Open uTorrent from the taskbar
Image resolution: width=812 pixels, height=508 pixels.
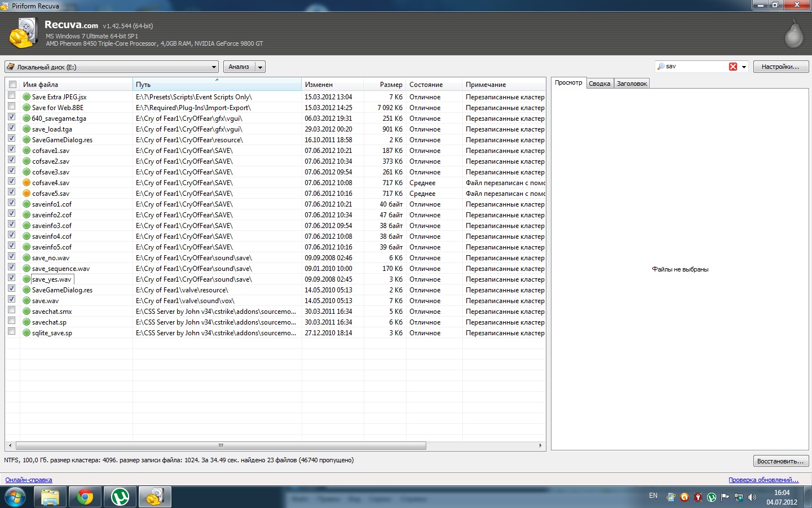(120, 497)
